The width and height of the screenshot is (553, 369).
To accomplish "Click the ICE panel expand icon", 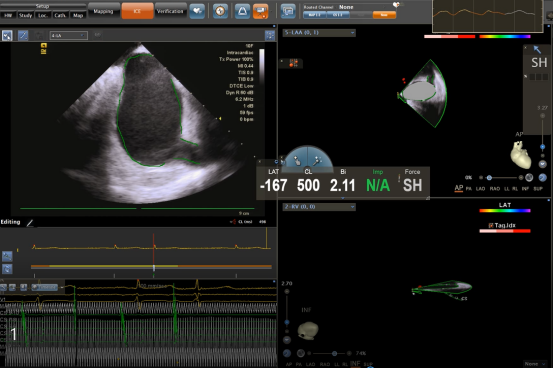I will 270,35.
